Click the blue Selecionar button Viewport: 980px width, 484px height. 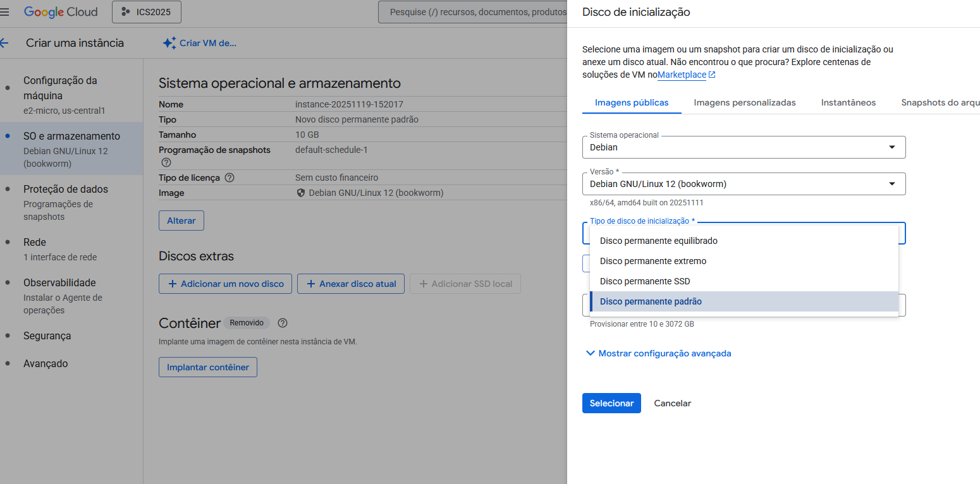point(611,403)
